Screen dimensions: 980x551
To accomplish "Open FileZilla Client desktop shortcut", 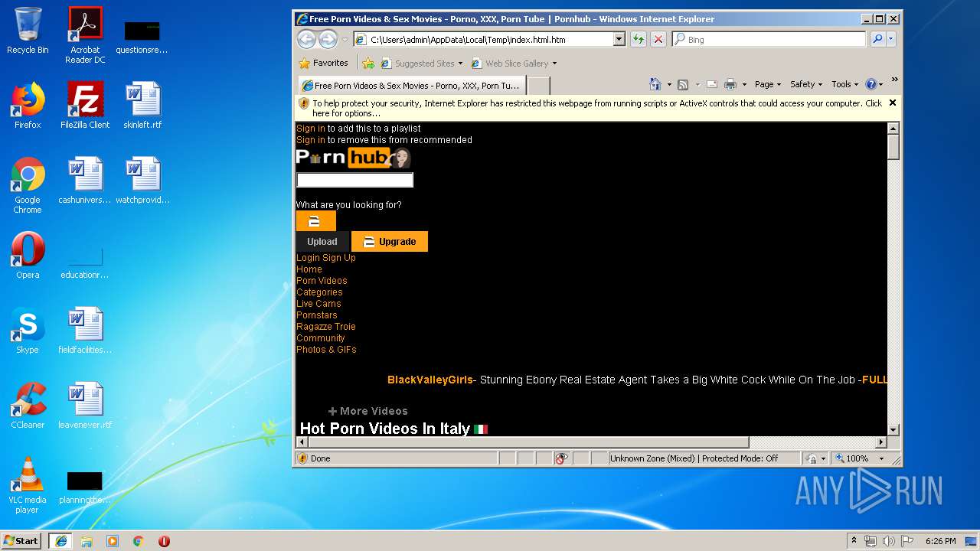I will [85, 106].
